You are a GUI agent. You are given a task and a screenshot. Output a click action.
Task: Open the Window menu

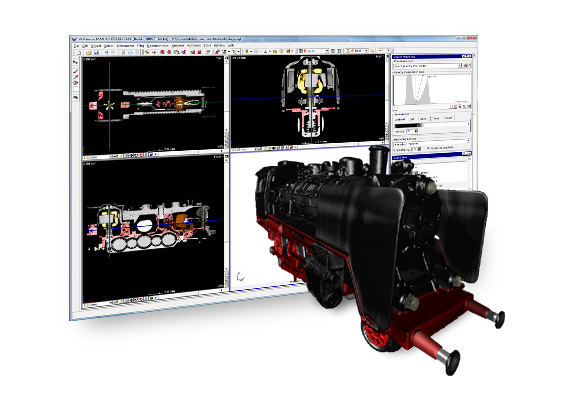click(219, 46)
